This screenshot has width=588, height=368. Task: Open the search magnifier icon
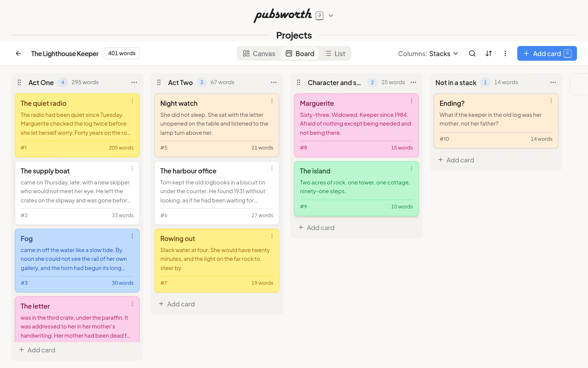coord(472,53)
